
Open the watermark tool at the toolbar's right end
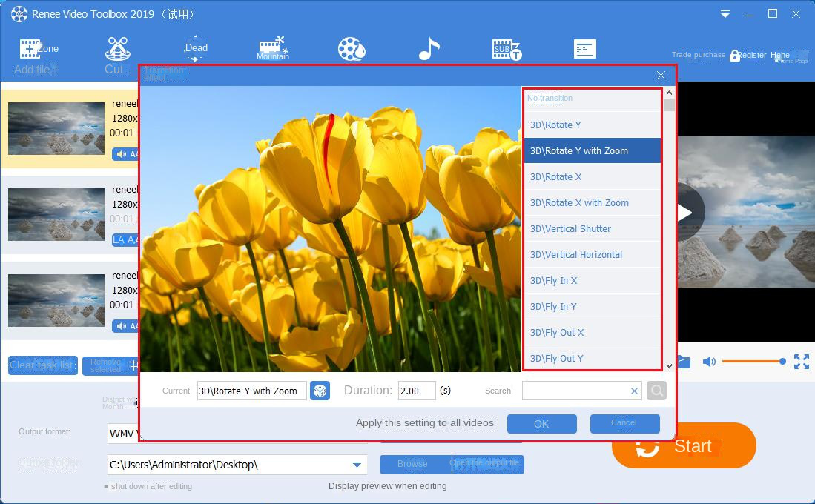[584, 47]
